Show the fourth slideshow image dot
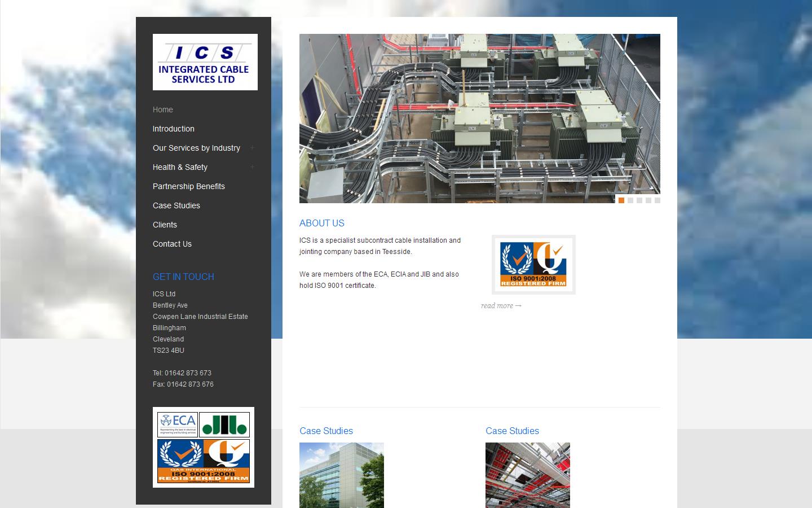Viewport: 812px width, 508px height. [x=648, y=200]
